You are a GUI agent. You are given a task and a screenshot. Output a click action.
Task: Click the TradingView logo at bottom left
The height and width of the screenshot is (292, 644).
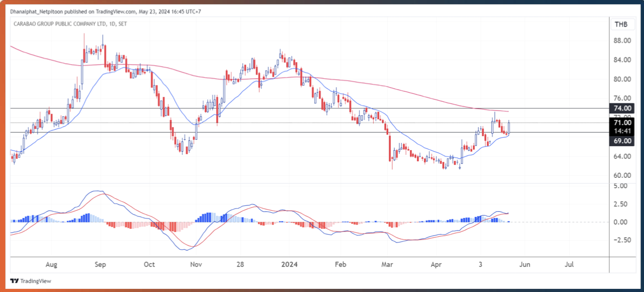point(30,281)
